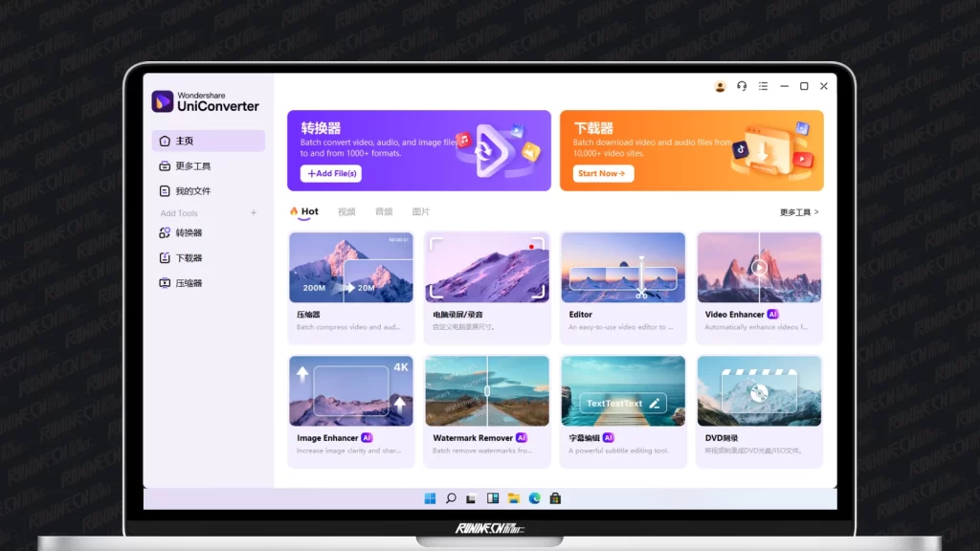This screenshot has height=551, width=980.
Task: Click the user account profile icon
Action: tap(721, 86)
